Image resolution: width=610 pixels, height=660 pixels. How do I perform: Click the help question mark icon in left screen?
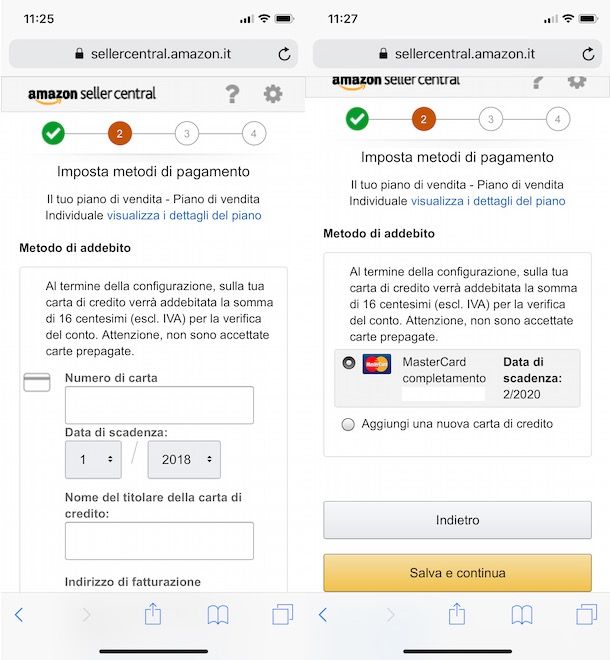pyautogui.click(x=232, y=94)
